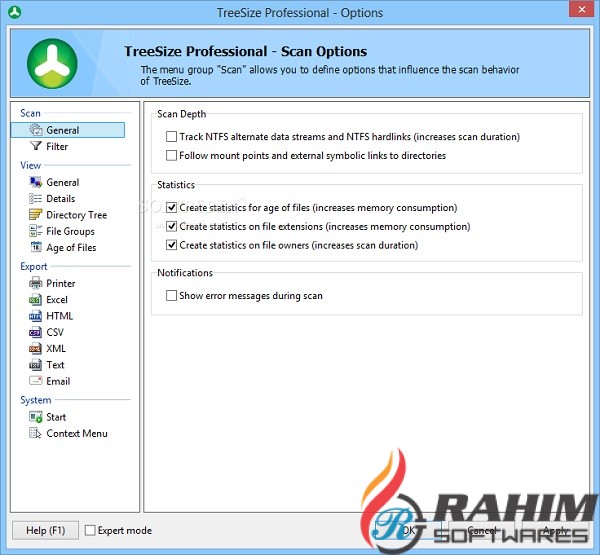Click the Help (F1) button
Screen dimensions: 600x555
46,531
